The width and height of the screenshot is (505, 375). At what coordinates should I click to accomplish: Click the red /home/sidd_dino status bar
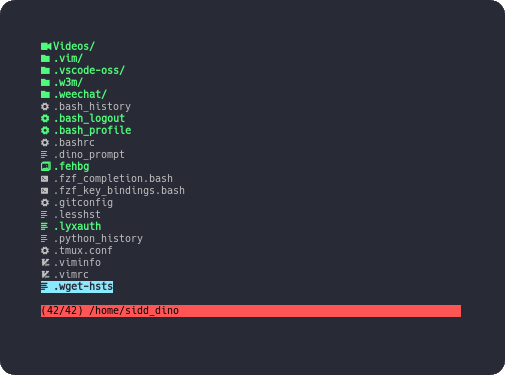coord(251,311)
